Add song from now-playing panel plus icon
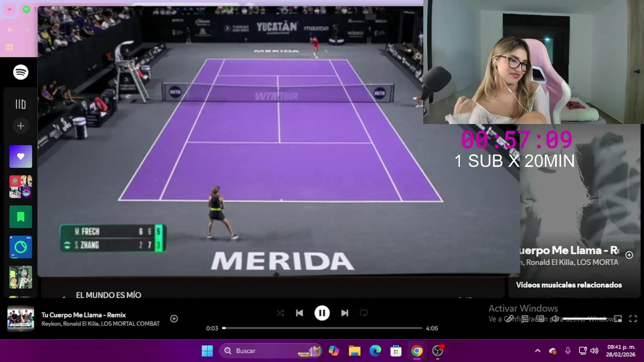Image resolution: width=644 pixels, height=362 pixels. click(629, 255)
